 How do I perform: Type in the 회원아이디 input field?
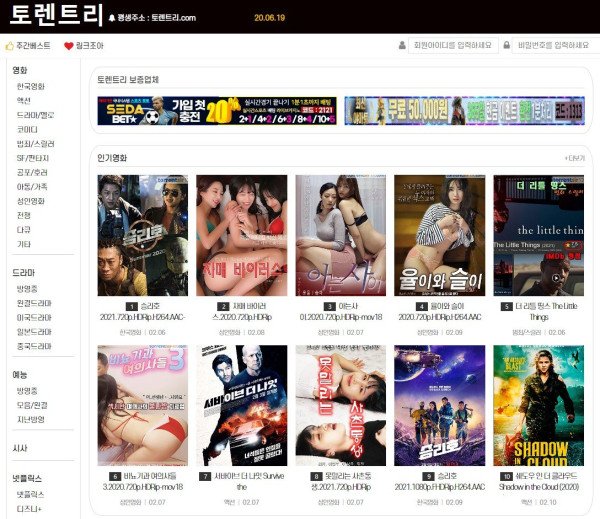tap(459, 45)
